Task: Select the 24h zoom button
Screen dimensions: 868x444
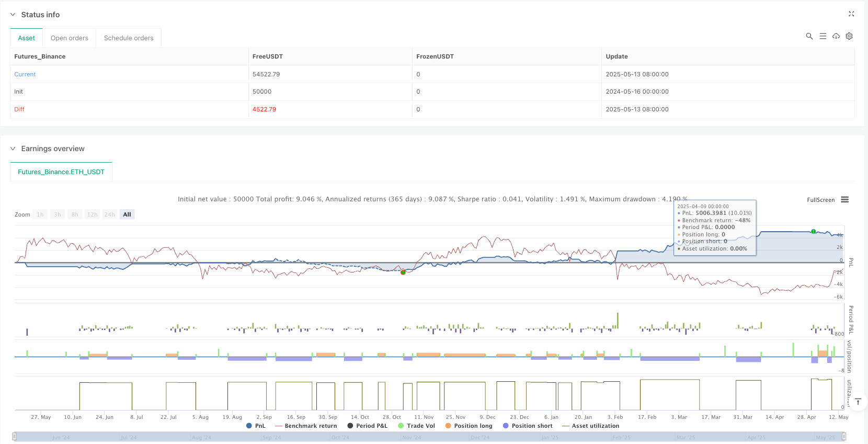Action: [109, 214]
